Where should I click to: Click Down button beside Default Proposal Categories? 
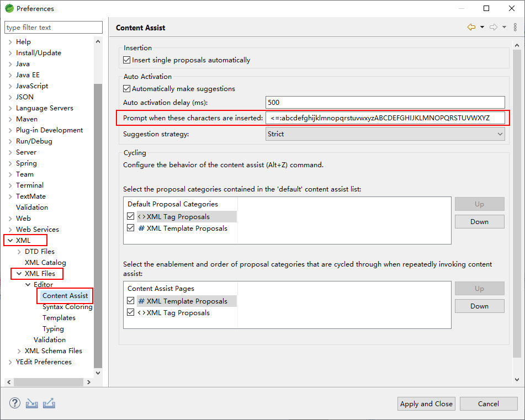[480, 221]
